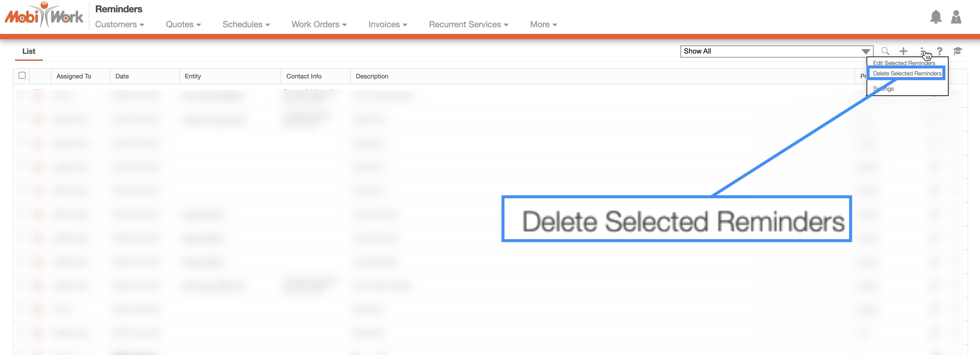The height and width of the screenshot is (355, 980).
Task: Select Delete Selected Reminders menu entry
Action: tap(907, 73)
